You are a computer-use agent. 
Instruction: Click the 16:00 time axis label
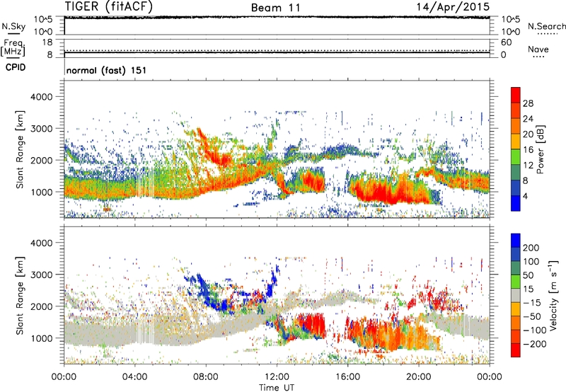pyautogui.click(x=347, y=377)
